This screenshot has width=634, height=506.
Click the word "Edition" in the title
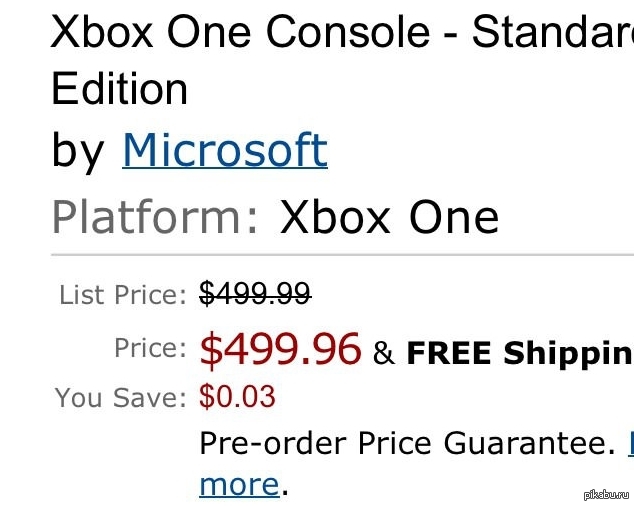[x=119, y=90]
